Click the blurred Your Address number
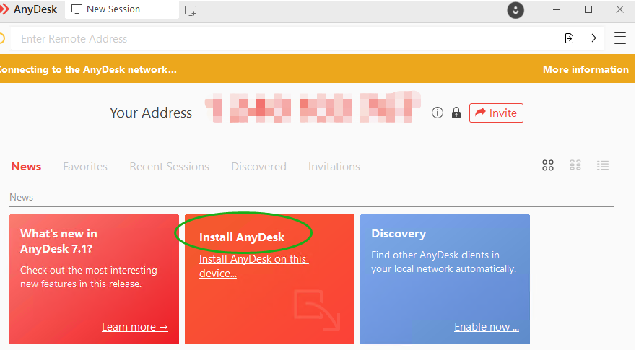The height and width of the screenshot is (350, 644). point(312,108)
